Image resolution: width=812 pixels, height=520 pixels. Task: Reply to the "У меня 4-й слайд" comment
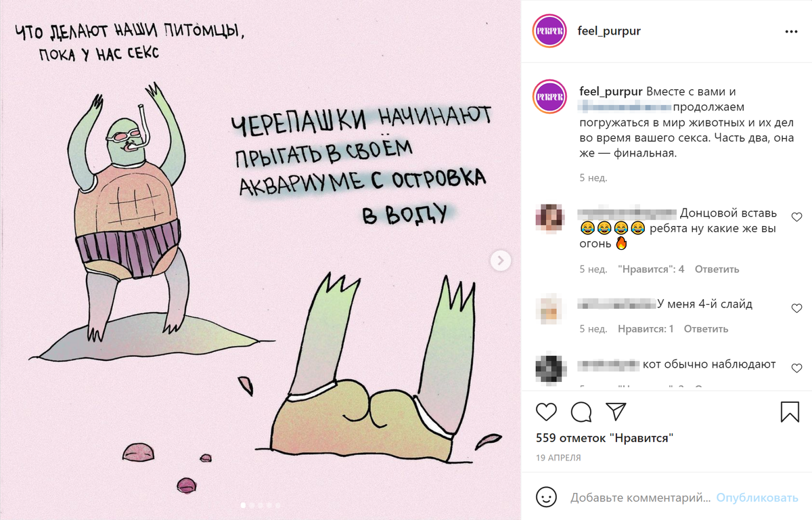click(x=706, y=328)
